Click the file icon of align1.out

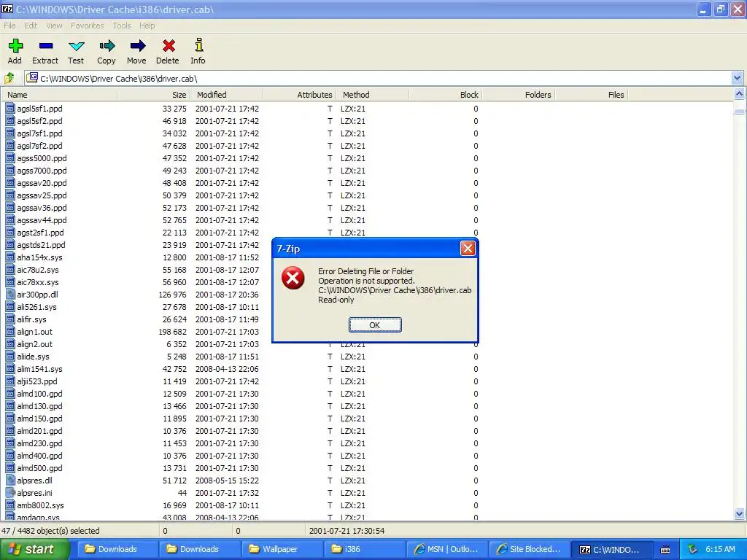10,332
